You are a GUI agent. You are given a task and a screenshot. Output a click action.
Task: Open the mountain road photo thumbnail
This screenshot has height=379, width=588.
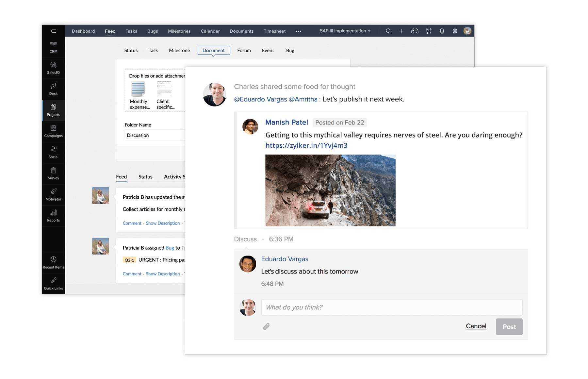click(330, 190)
